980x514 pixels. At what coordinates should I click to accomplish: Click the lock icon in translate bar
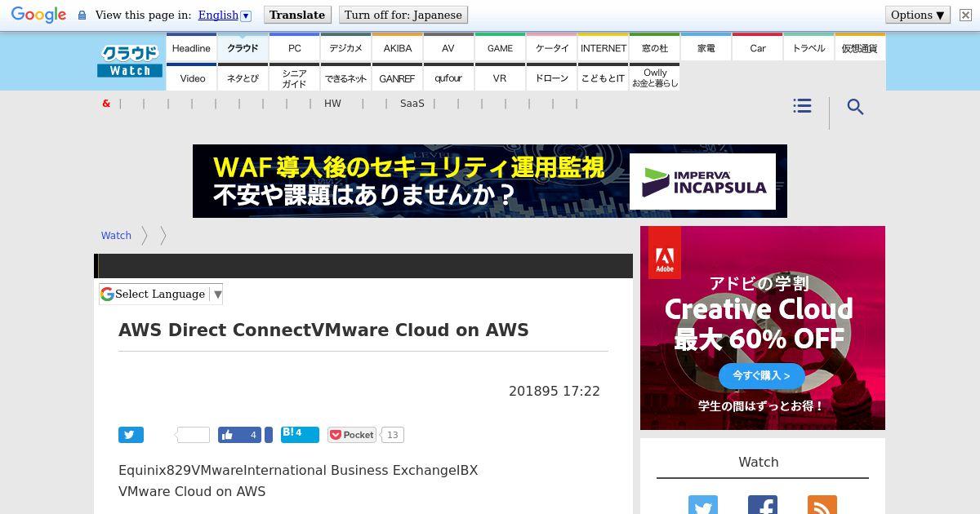pos(82,16)
